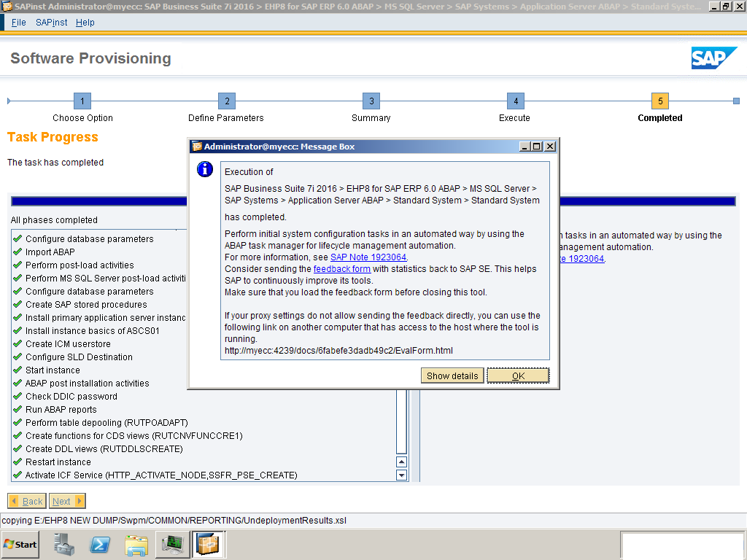The height and width of the screenshot is (560, 747).
Task: Click the SAPinst icon in the dialog title bar
Action: [196, 145]
